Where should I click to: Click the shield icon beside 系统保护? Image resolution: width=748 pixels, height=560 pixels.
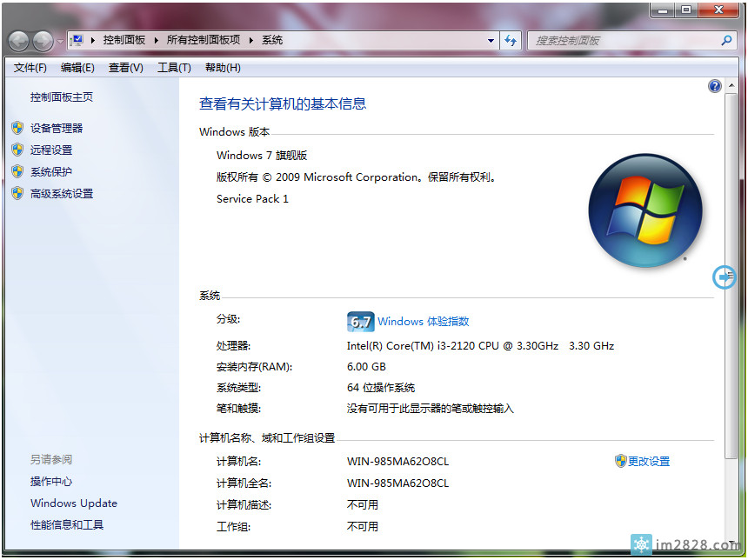pos(17,171)
